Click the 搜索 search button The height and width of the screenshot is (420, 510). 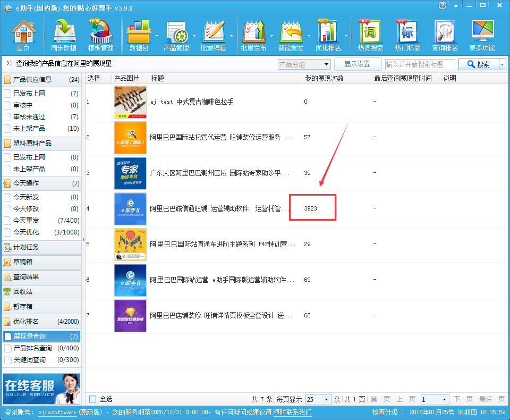coord(479,64)
